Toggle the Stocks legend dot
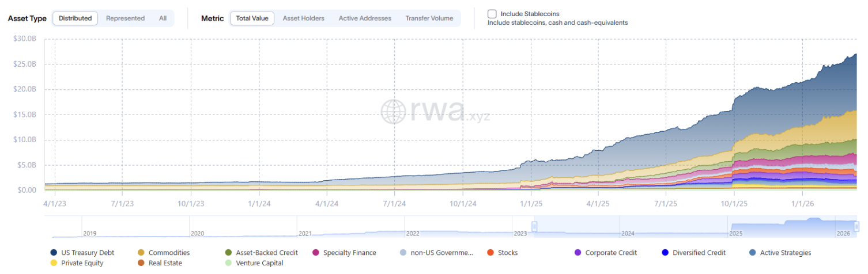This screenshot has height=274, width=868. (490, 253)
